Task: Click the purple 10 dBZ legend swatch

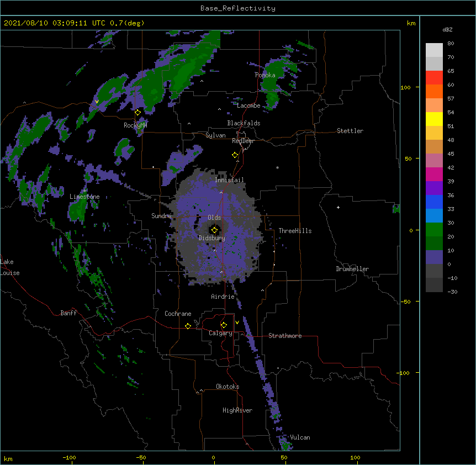Action: pos(434,257)
